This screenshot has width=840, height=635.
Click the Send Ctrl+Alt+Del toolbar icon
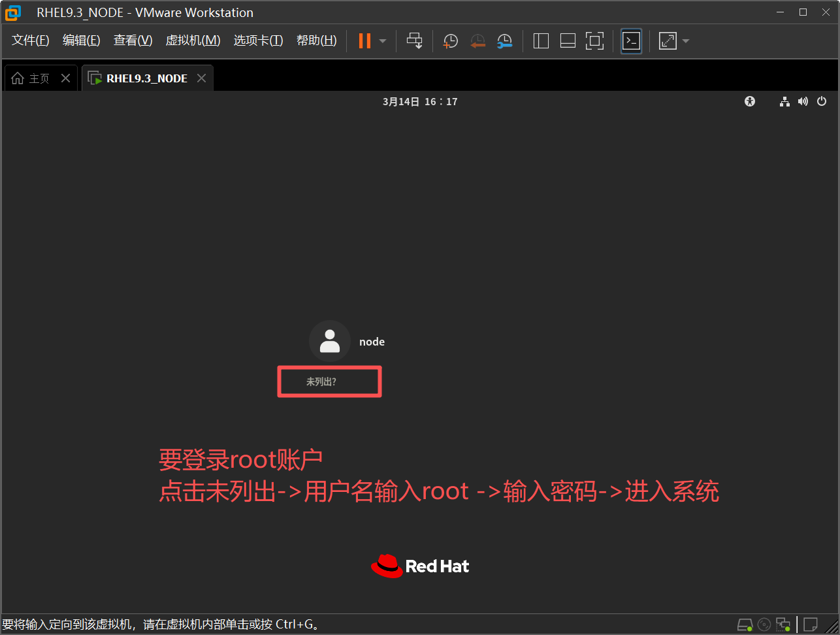415,41
